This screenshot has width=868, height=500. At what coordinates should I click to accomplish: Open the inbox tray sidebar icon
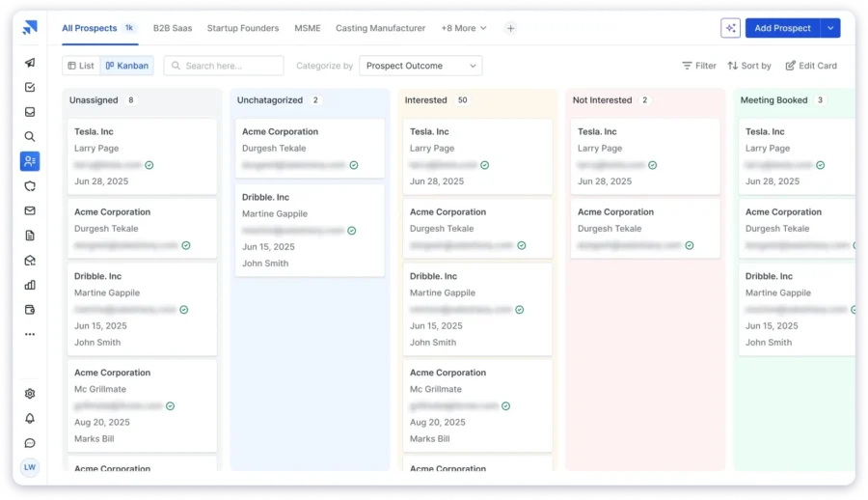30,112
